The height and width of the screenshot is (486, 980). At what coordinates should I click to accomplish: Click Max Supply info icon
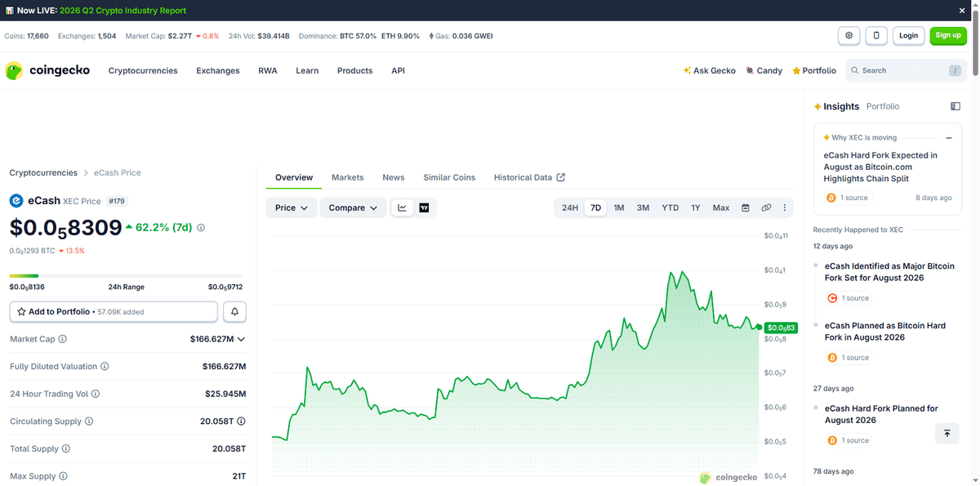(63, 476)
